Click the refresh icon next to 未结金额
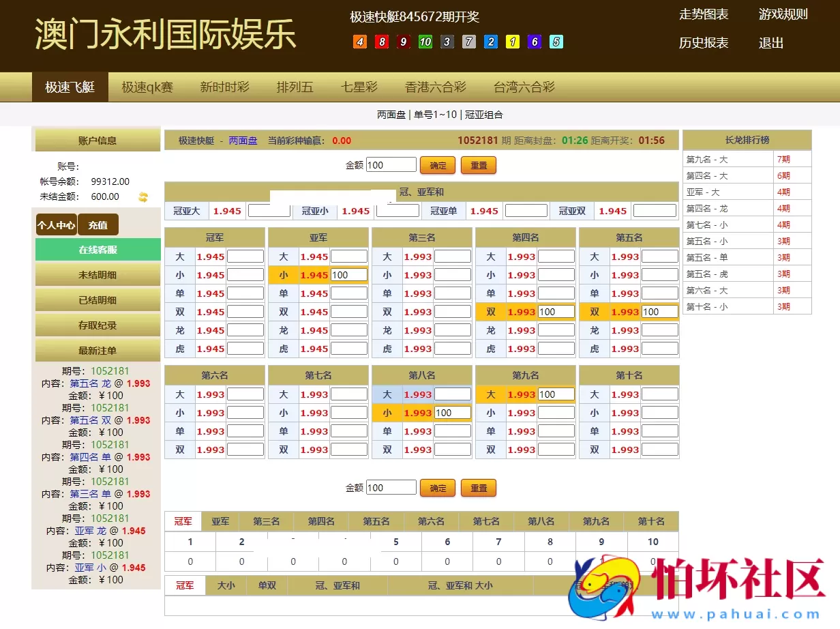 pyautogui.click(x=142, y=196)
